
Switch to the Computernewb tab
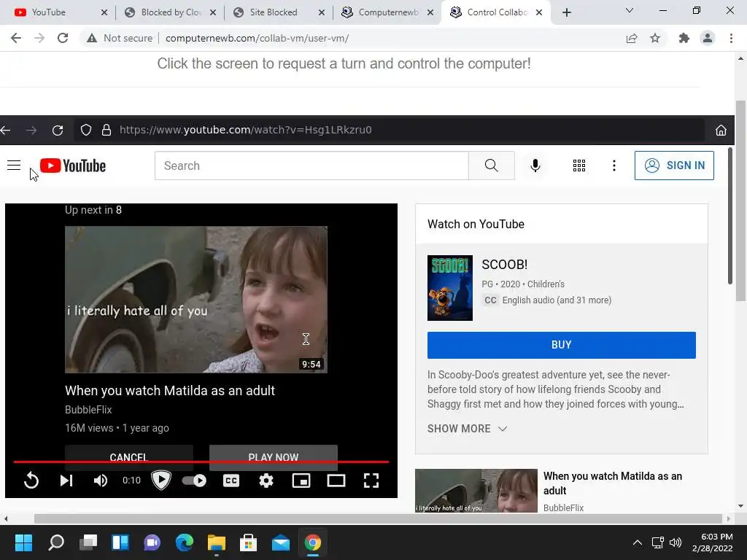(388, 12)
